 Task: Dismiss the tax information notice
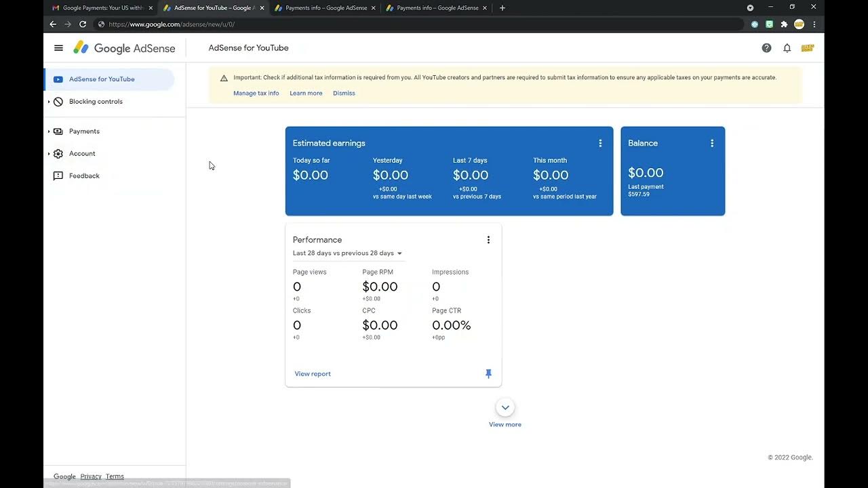[x=344, y=94]
